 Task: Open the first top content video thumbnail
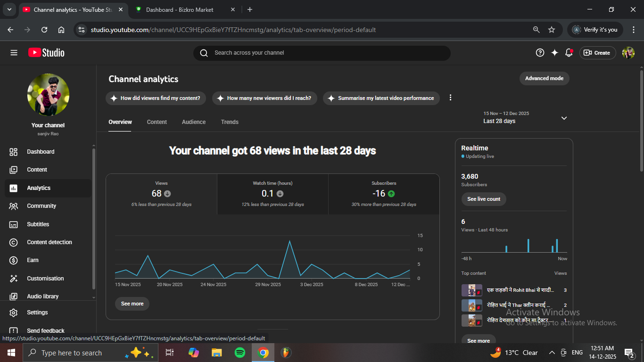point(471,290)
